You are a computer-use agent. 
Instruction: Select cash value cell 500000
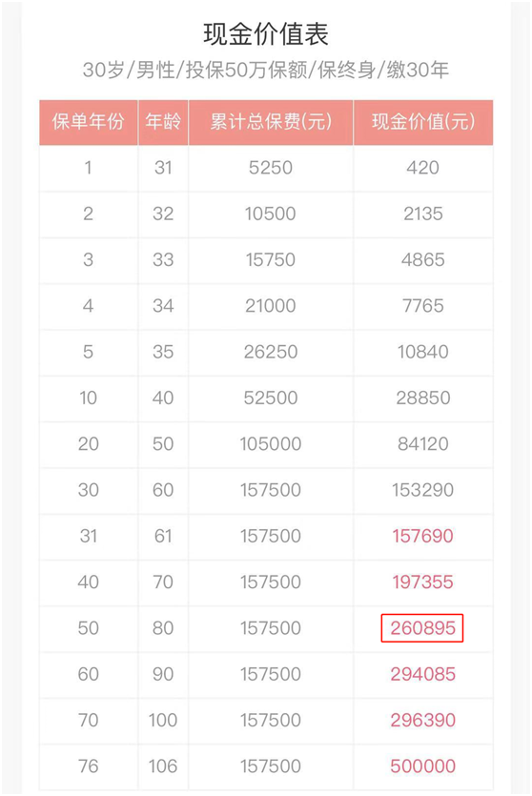423,766
